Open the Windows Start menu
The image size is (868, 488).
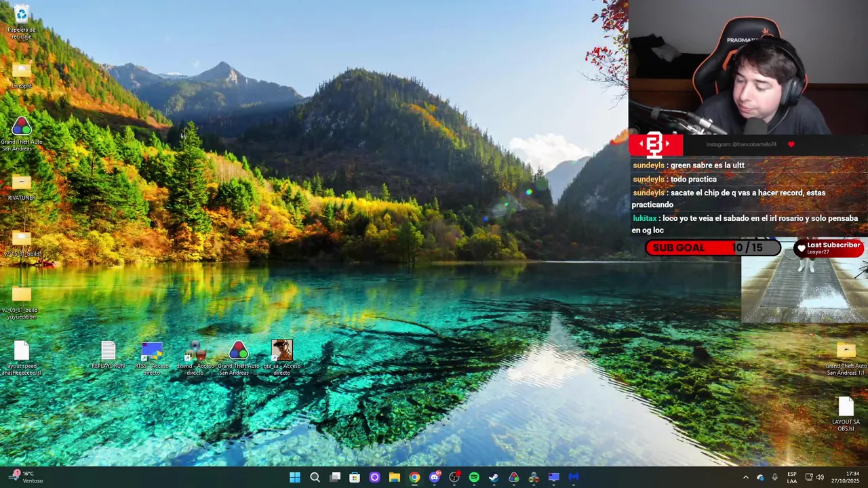point(295,477)
